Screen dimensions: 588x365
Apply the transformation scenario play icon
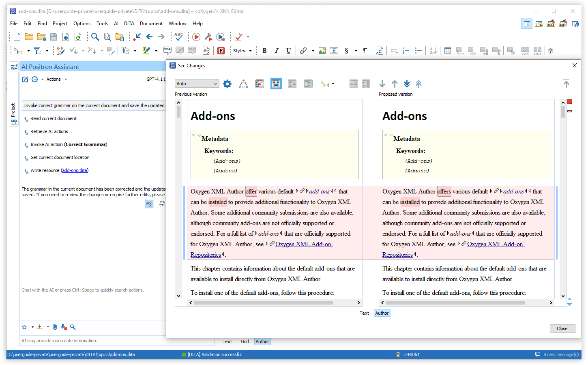(x=196, y=37)
